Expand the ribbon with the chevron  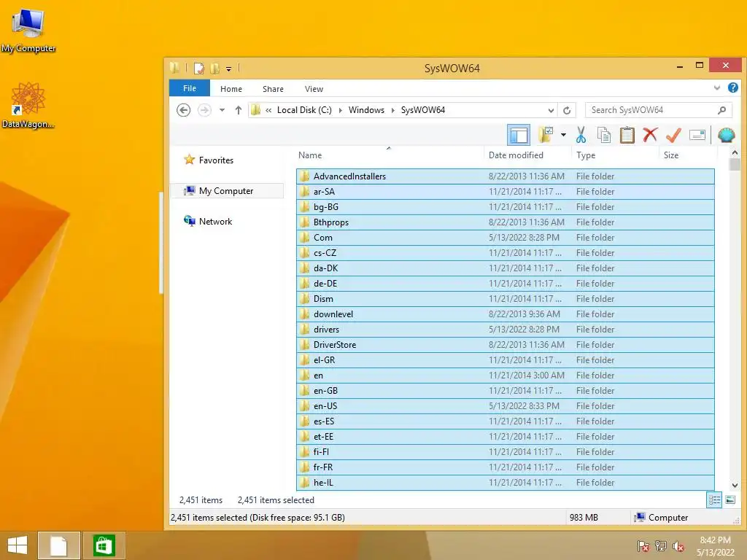717,87
